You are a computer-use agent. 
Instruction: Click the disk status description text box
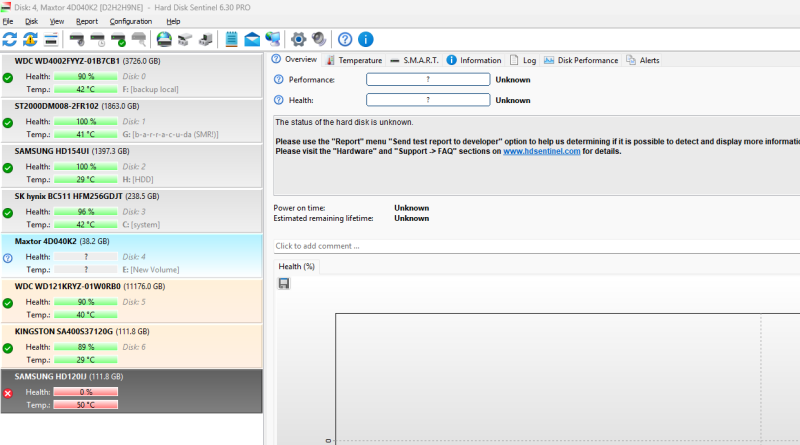(537, 155)
